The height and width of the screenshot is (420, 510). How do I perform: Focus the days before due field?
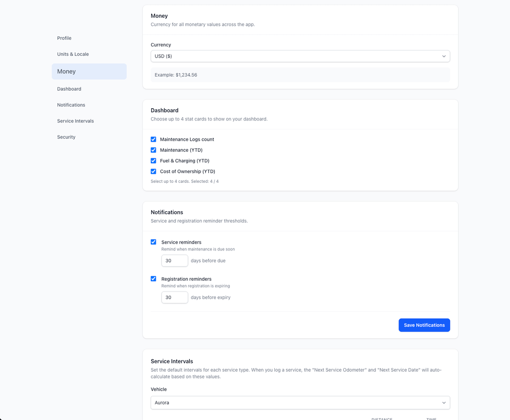(x=174, y=261)
